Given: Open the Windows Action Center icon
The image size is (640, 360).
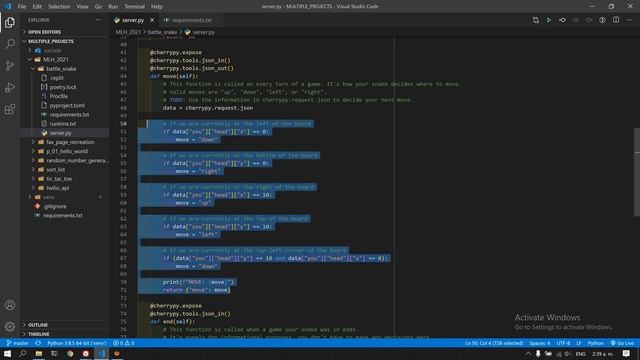Looking at the screenshot, I should pos(626,354).
